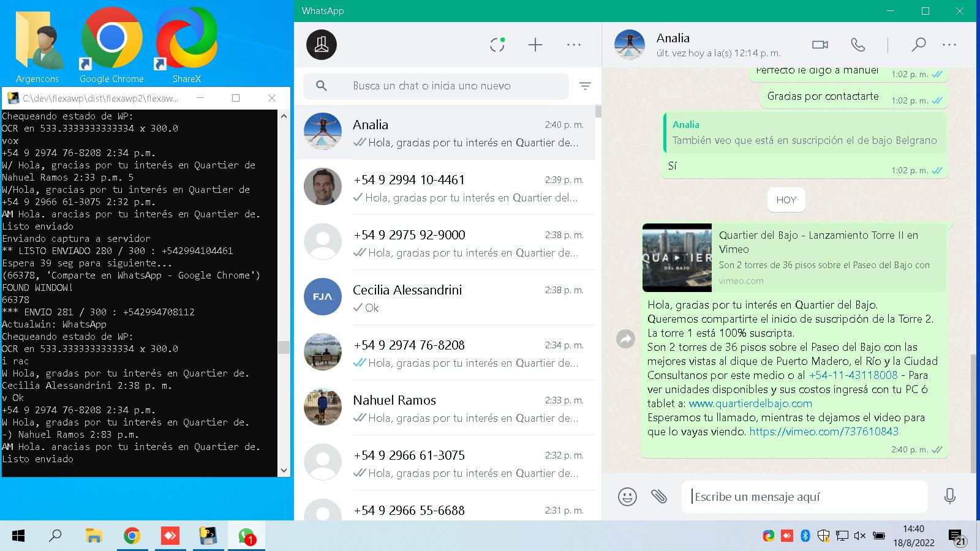Open the Analia chat in the list
This screenshot has height=551, width=980.
pos(445,133)
